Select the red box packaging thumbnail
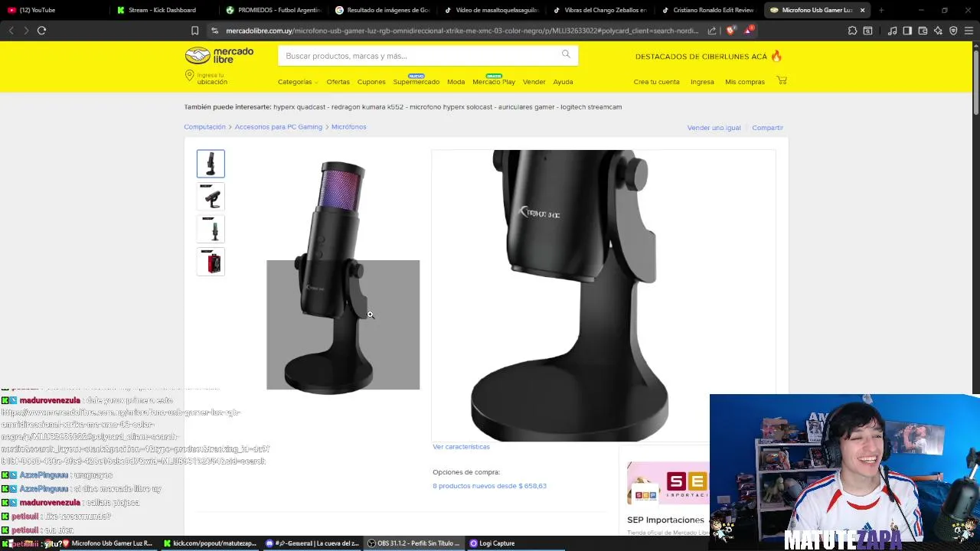980x551 pixels. [211, 262]
